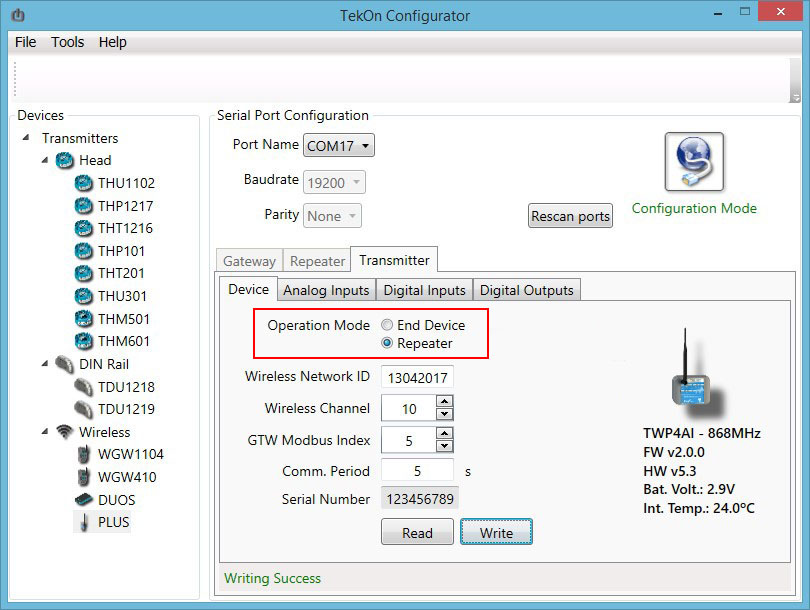The image size is (810, 610).
Task: Open the Parity None dropdown
Action: 332,216
